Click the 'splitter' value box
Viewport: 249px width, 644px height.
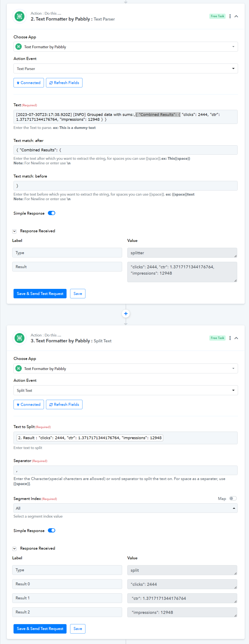pos(182,253)
